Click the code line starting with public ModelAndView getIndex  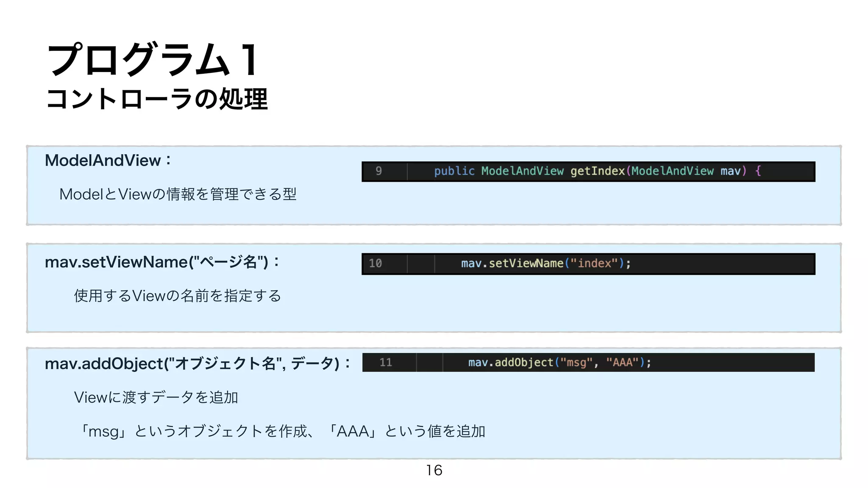click(x=598, y=171)
